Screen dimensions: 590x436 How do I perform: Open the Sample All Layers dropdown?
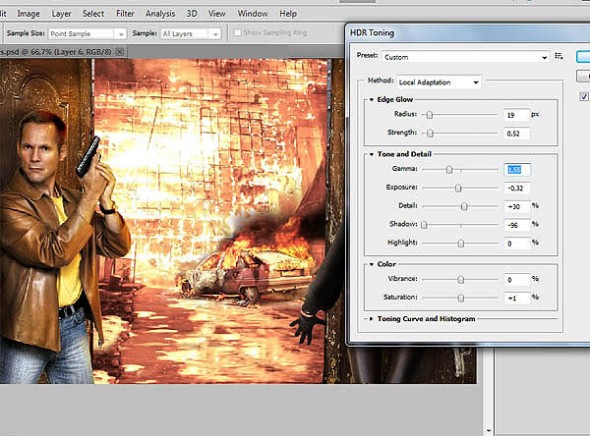pyautogui.click(x=190, y=34)
